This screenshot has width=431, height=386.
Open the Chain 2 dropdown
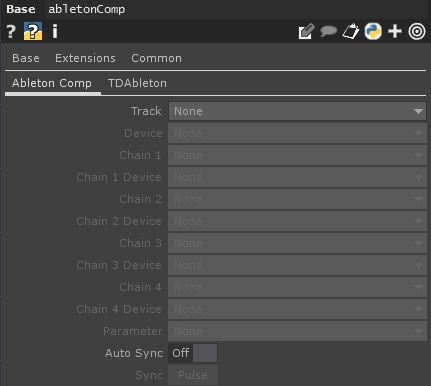(297, 199)
